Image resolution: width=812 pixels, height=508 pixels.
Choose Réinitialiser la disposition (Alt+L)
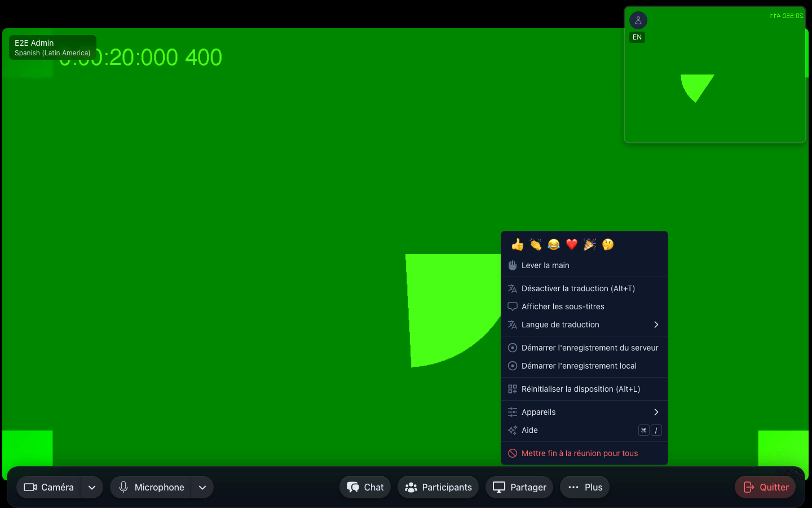(x=584, y=389)
